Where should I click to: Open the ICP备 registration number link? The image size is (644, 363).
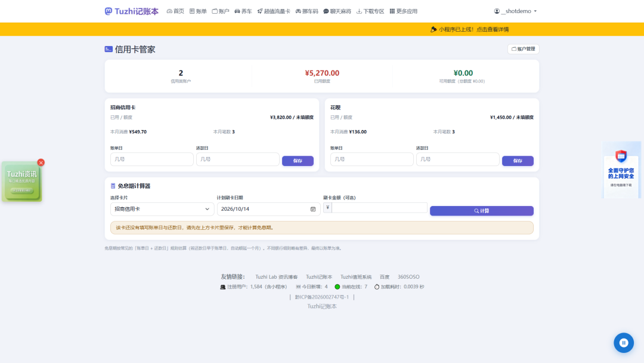click(x=321, y=297)
